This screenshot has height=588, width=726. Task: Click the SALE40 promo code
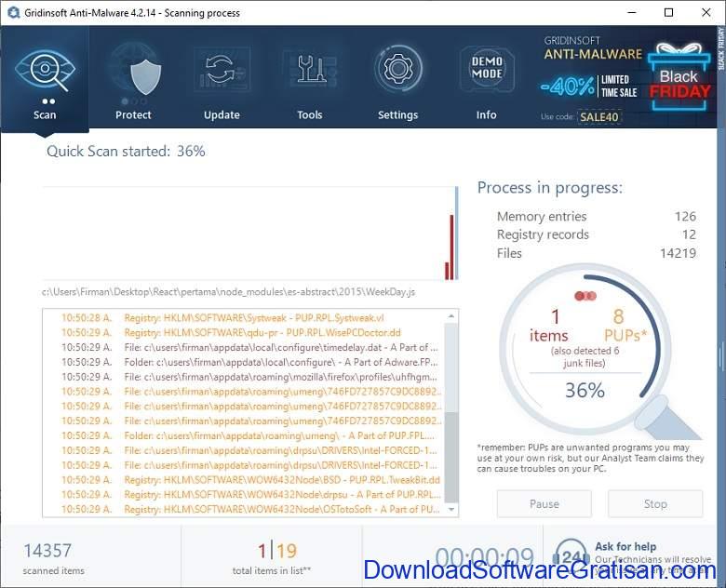[x=599, y=116]
